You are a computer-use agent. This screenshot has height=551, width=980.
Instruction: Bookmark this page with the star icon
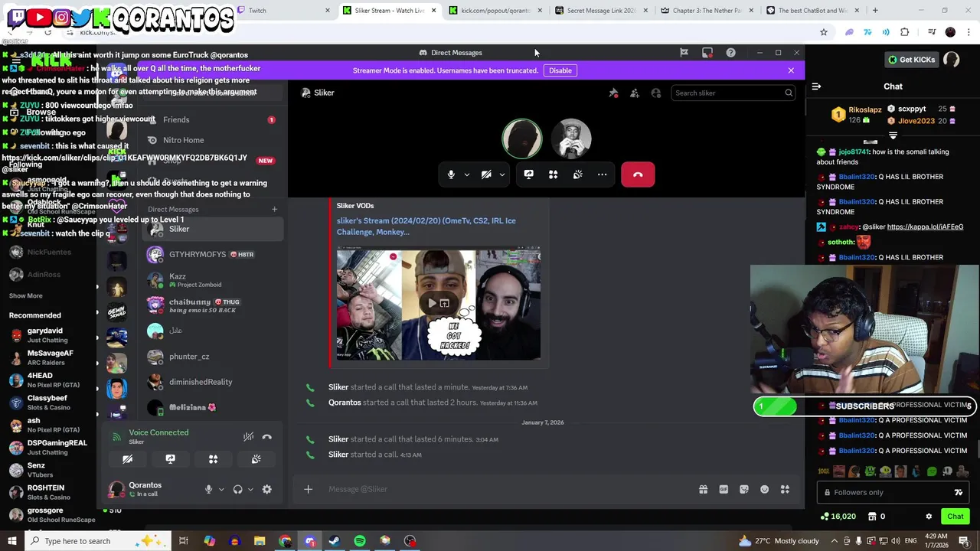tap(824, 32)
